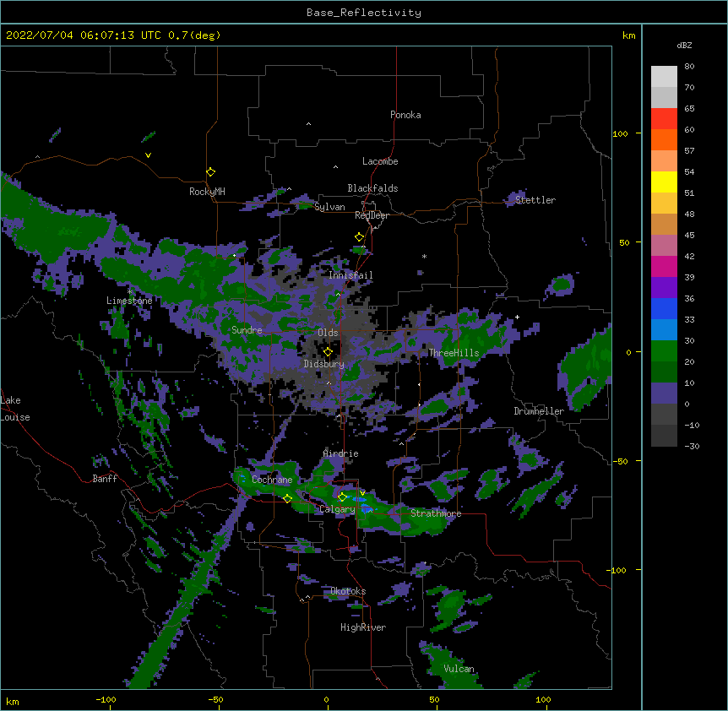This screenshot has height=711, width=728.
Task: Click the light gray 70-80 dBZ legend swatch
Action: pyautogui.click(x=664, y=77)
